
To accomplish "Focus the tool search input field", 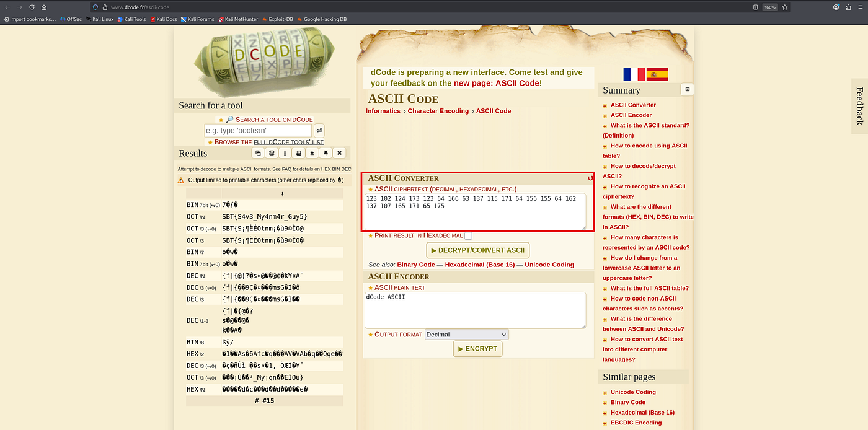I will pos(258,130).
